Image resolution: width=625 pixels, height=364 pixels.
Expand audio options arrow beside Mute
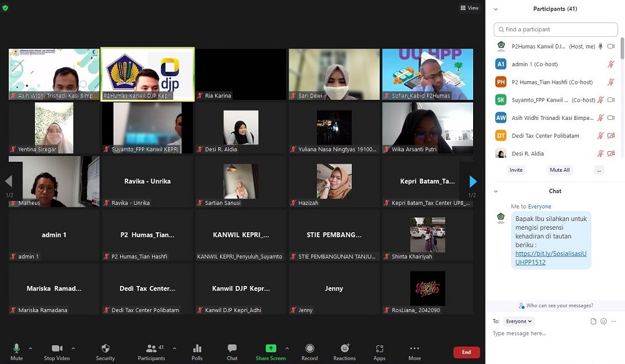(32, 348)
